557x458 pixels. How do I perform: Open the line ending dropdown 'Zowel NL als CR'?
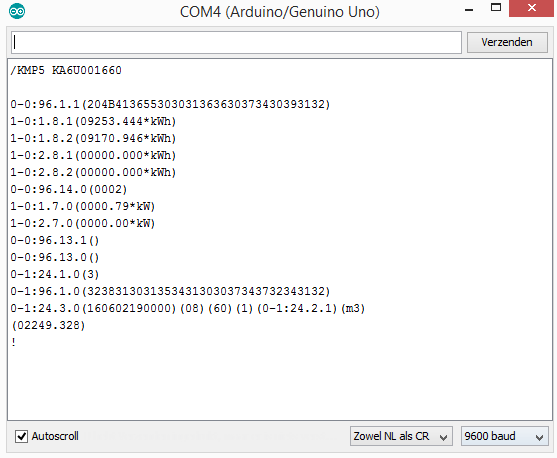(401, 436)
